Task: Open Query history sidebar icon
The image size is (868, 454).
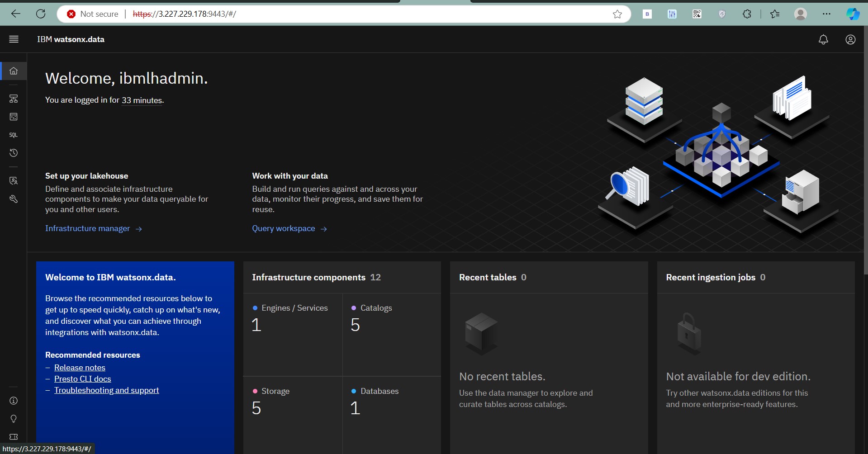Action: 14,153
